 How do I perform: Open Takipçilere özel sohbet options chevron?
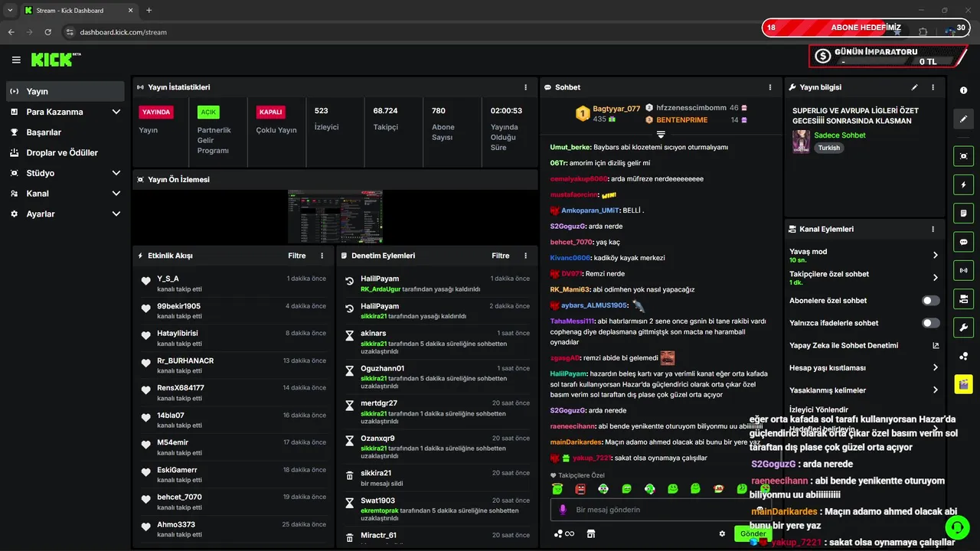[x=936, y=277]
